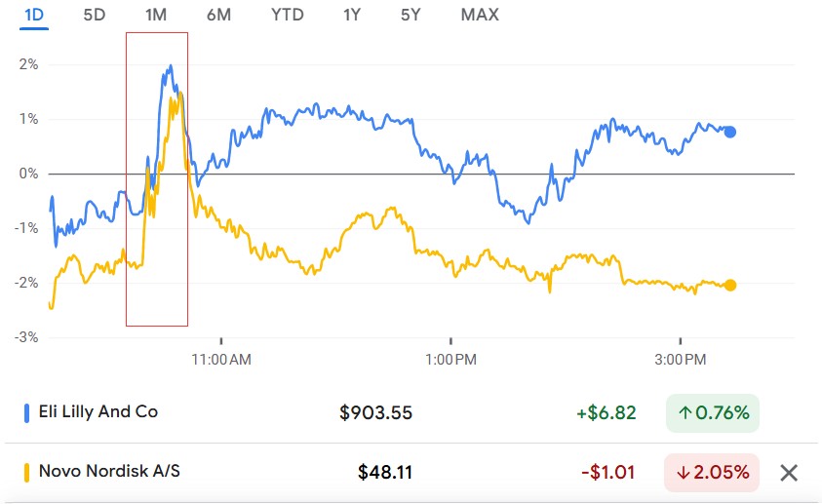
Task: Click the green 0.76% change badge
Action: (713, 413)
